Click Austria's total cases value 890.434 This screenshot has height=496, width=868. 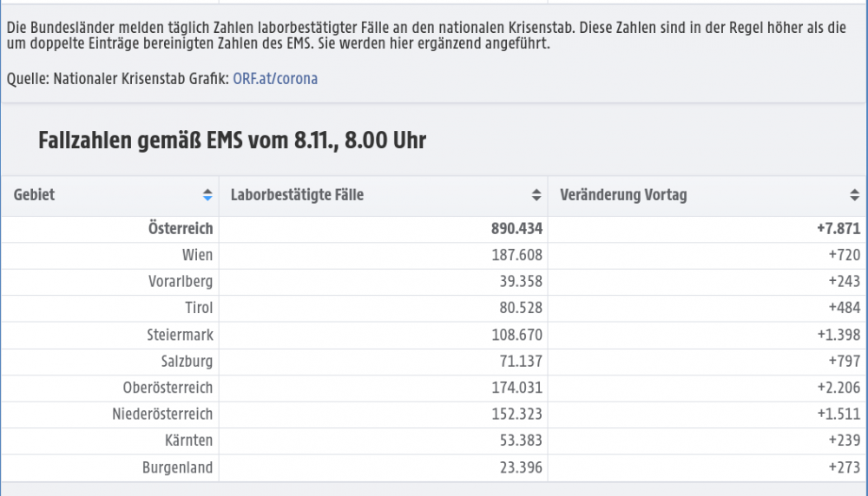tap(516, 228)
